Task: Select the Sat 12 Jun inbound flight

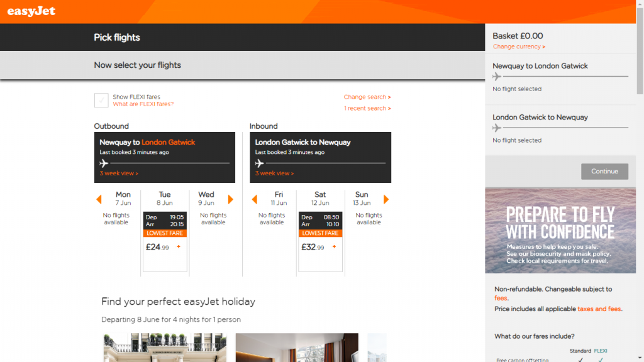Action: [320, 241]
